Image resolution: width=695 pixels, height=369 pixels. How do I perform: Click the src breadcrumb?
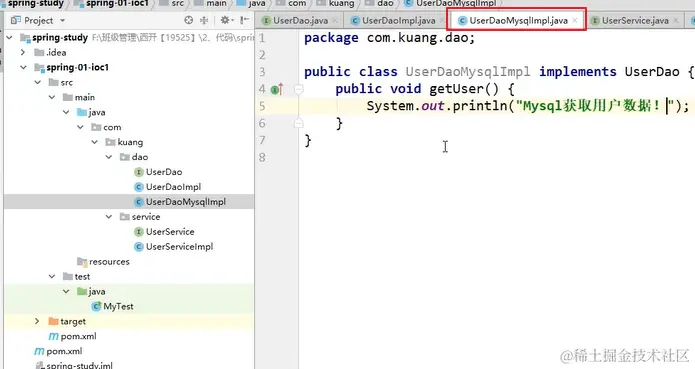177,4
